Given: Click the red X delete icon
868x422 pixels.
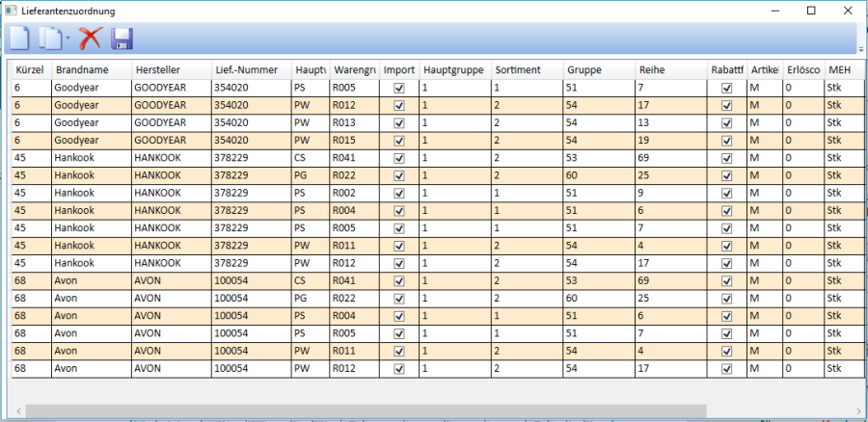Looking at the screenshot, I should (x=91, y=39).
